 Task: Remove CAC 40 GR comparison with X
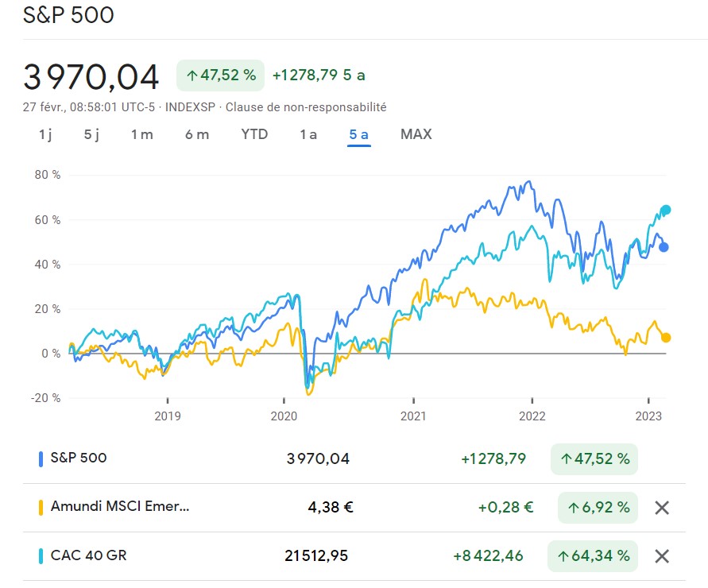[662, 556]
